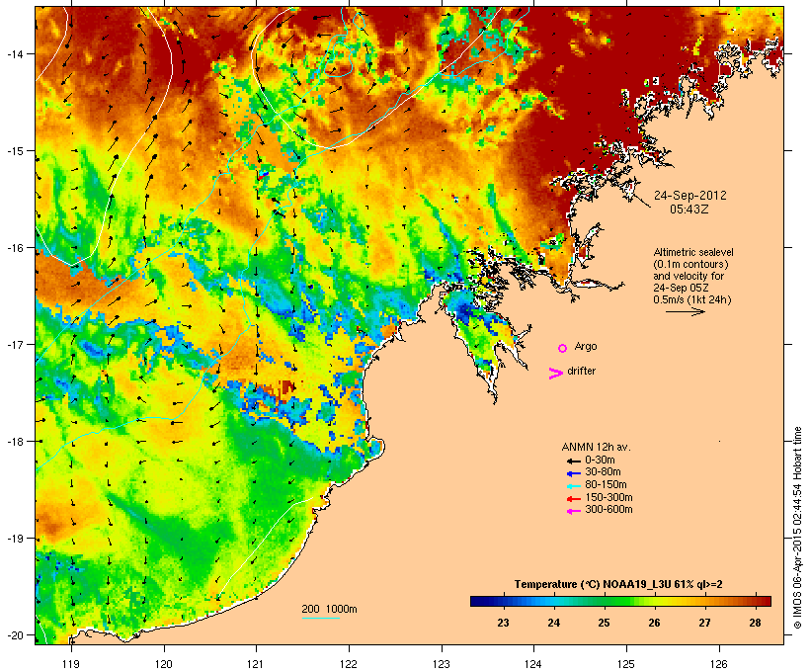
Task: Click the magenta 300-600m arrow legend
Action: [574, 511]
